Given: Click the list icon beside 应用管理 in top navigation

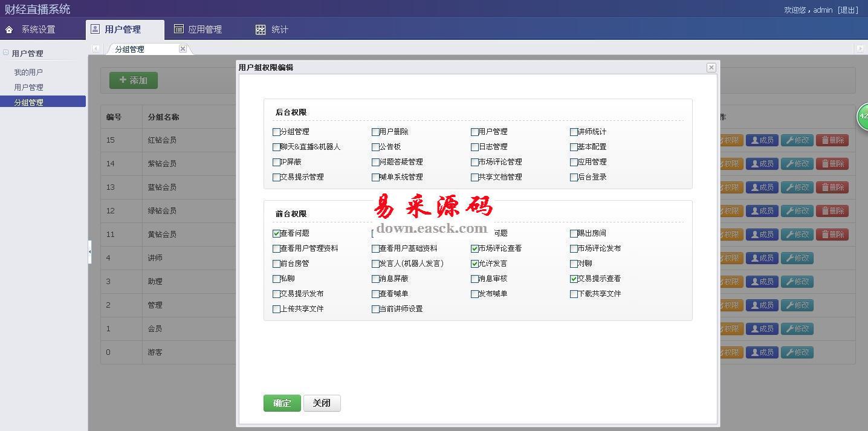Looking at the screenshot, I should point(178,29).
